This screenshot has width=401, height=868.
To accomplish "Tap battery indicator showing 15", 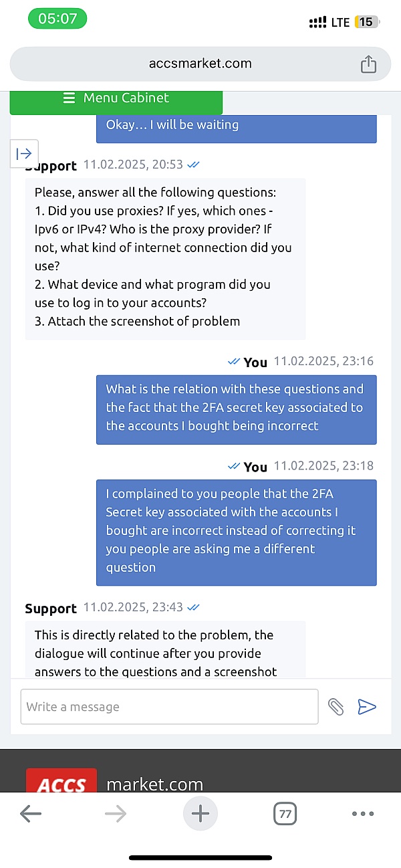I will 366,22.
